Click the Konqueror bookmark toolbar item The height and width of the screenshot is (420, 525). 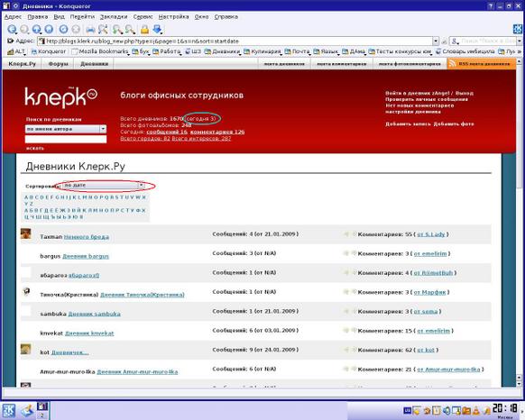tap(49, 51)
